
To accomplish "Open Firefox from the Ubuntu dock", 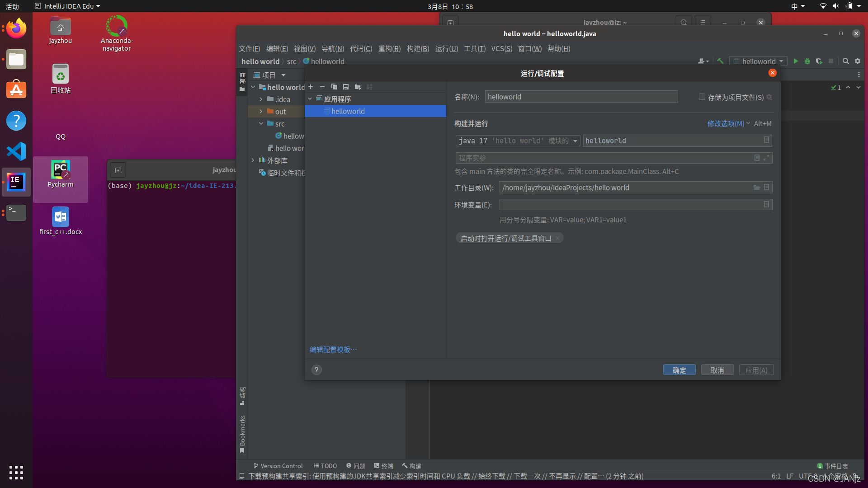I will tap(16, 28).
